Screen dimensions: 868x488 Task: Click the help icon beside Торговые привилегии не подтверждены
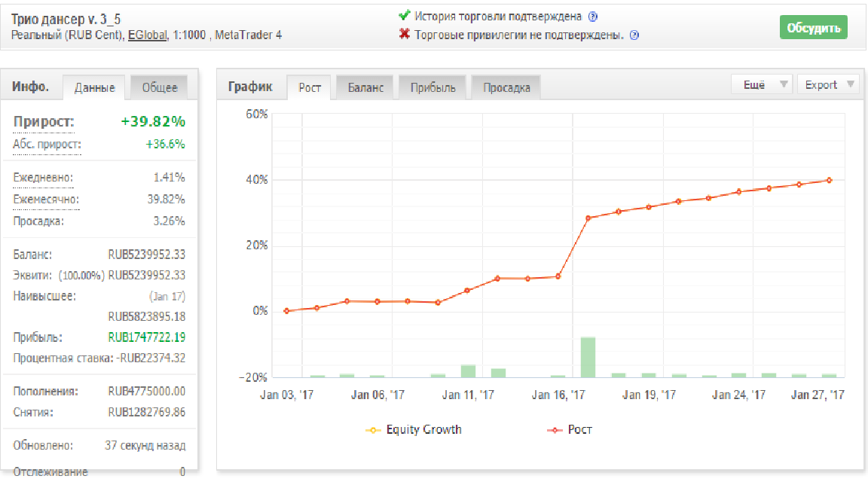tap(634, 35)
